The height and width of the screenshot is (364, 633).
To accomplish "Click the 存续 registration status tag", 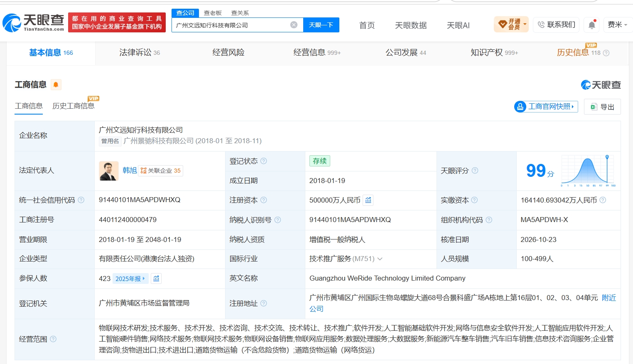I will (x=320, y=161).
